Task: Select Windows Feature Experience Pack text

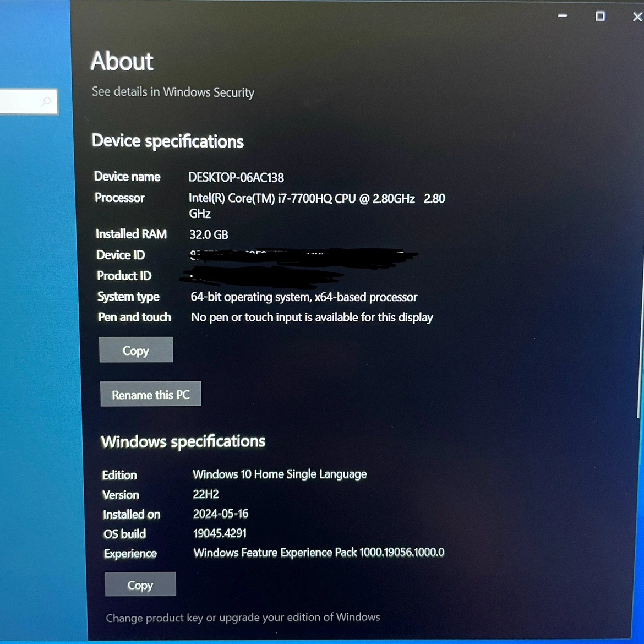Action: 319,553
